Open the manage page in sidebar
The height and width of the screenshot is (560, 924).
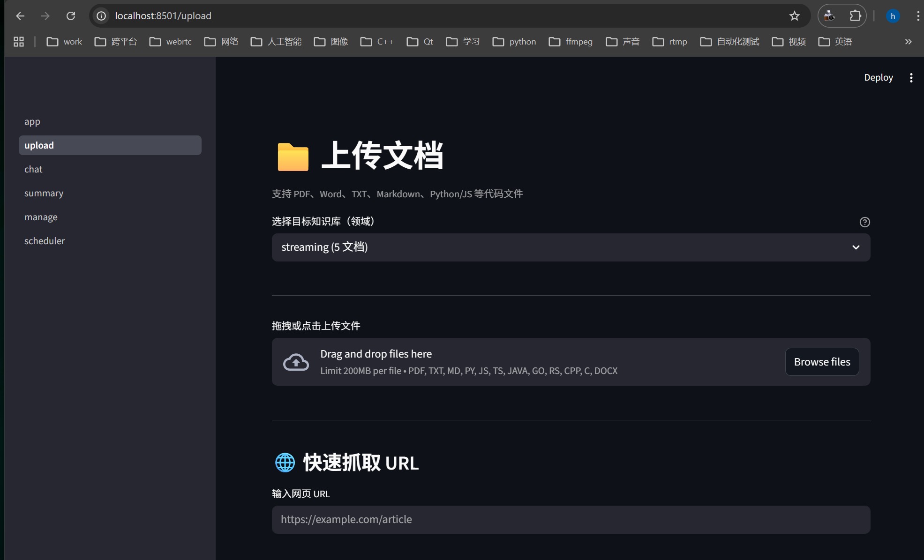tap(41, 217)
